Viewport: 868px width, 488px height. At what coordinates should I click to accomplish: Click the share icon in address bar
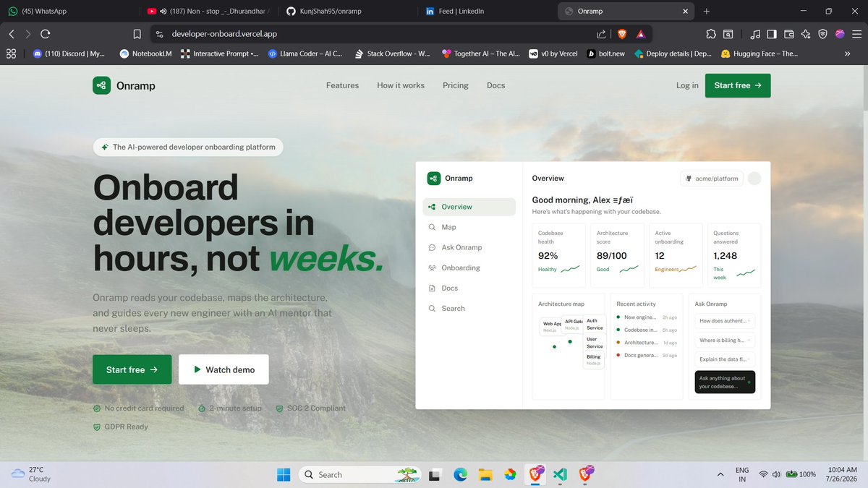601,34
